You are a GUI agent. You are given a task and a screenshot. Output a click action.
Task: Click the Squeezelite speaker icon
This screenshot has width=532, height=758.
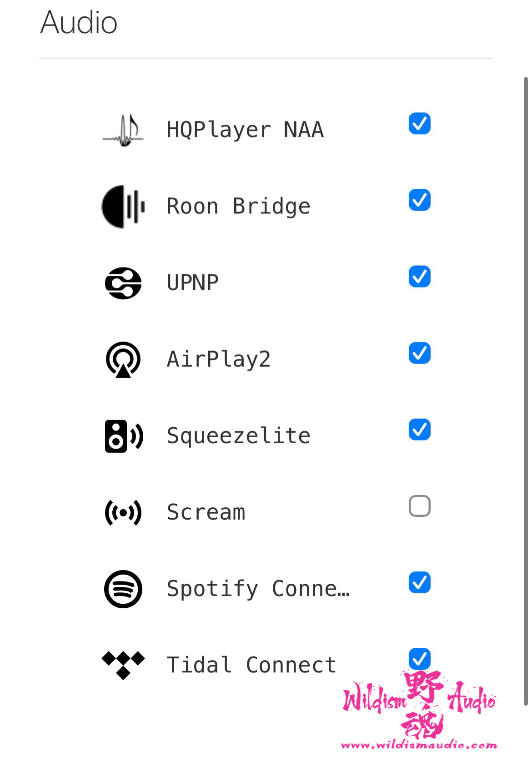pyautogui.click(x=123, y=436)
